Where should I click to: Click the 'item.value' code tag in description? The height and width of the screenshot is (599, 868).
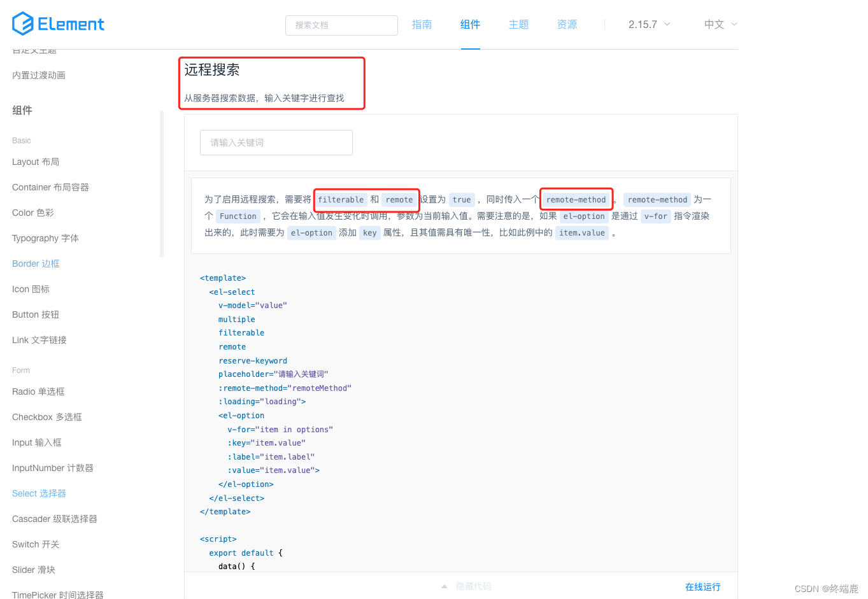[582, 232]
